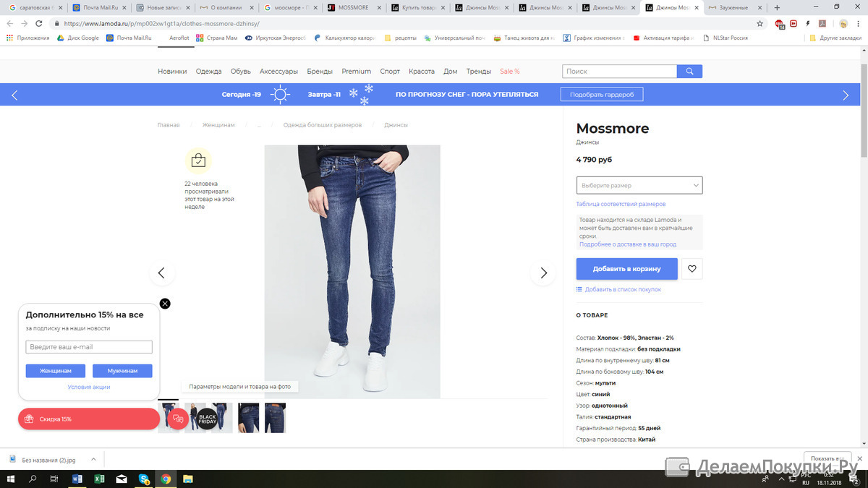Screen dimensions: 868x488
Task: Click the red Скидка 15% gift button
Action: 88,419
